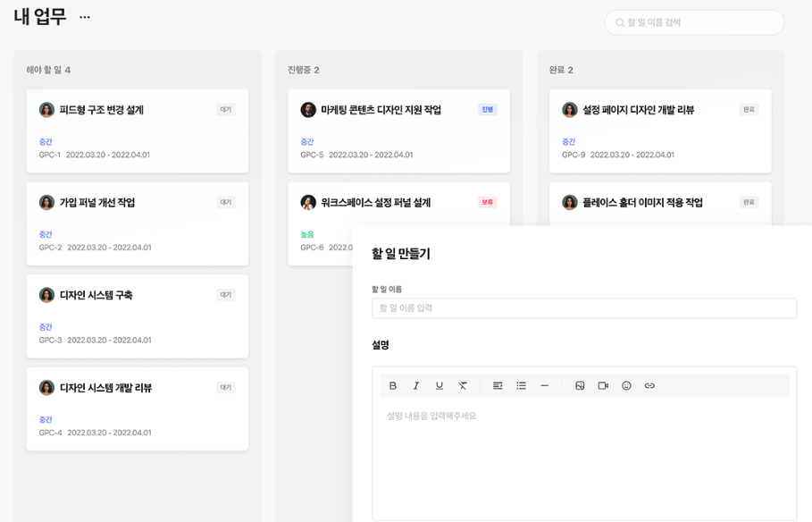Click the 할 일 이름 검색 search field

(x=701, y=22)
